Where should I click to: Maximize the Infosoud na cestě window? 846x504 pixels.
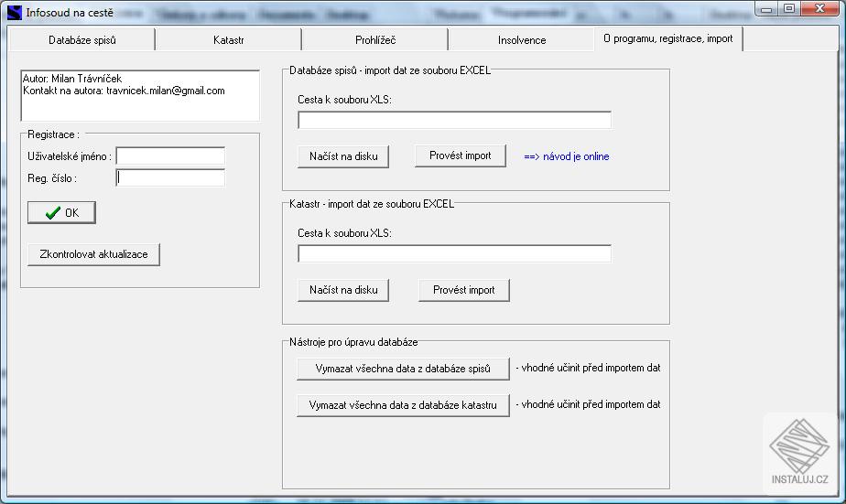(789, 9)
